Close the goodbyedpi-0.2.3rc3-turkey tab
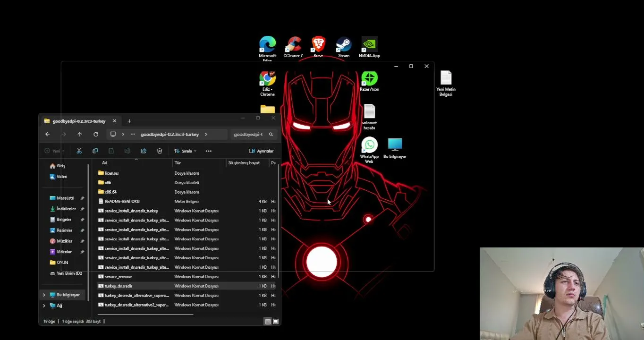The image size is (644, 340). (x=114, y=121)
